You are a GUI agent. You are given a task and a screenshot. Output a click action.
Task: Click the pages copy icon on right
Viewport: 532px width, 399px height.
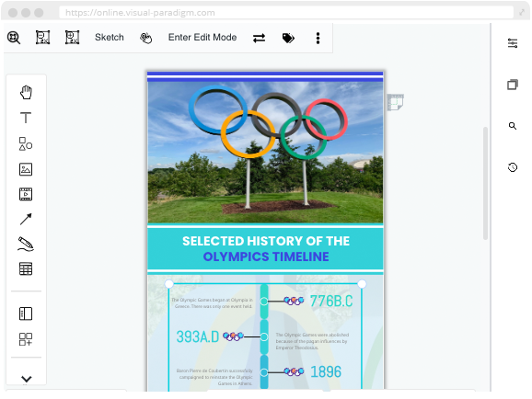[x=513, y=85]
